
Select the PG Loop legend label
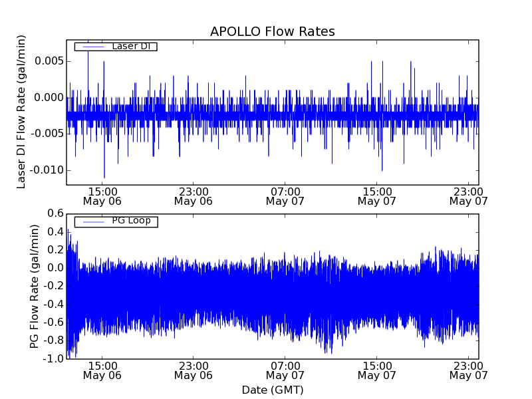[131, 221]
